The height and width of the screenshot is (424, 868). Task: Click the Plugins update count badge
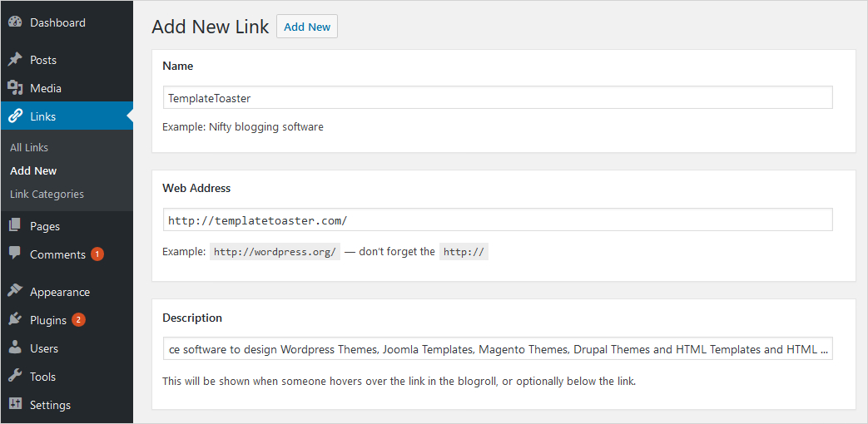tap(78, 320)
